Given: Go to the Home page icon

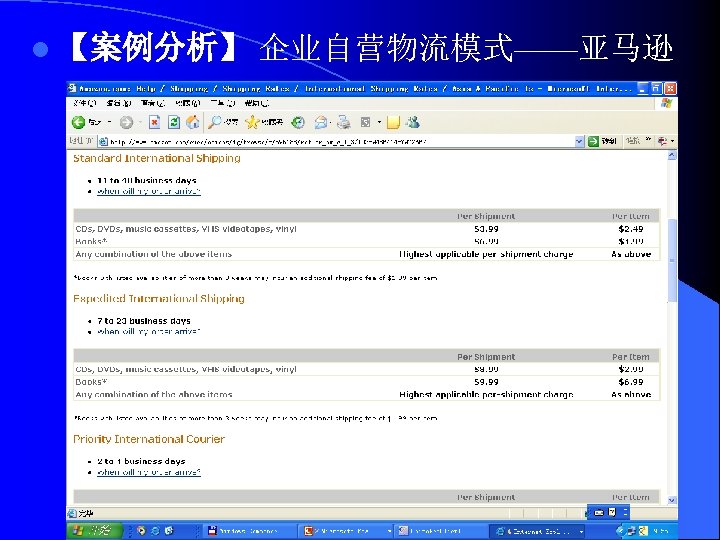Looking at the screenshot, I should [x=193, y=122].
